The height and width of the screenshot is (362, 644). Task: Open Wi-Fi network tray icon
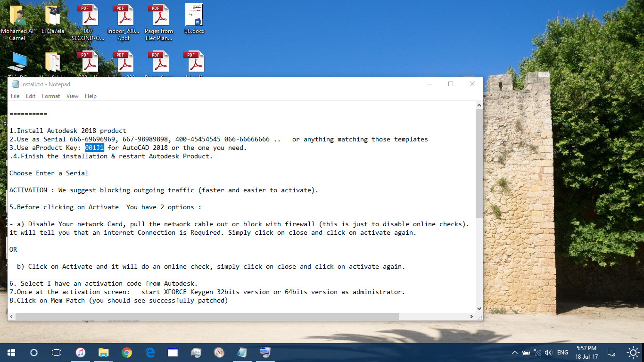tap(537, 353)
